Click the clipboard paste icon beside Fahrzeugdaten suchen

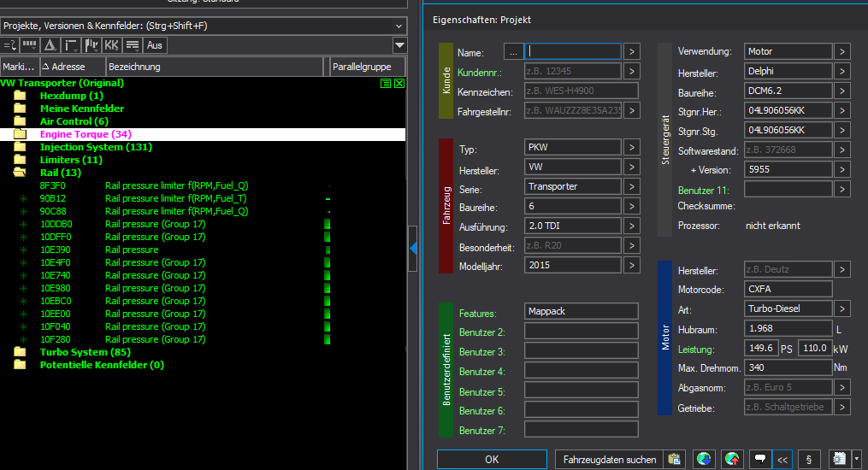coord(675,460)
